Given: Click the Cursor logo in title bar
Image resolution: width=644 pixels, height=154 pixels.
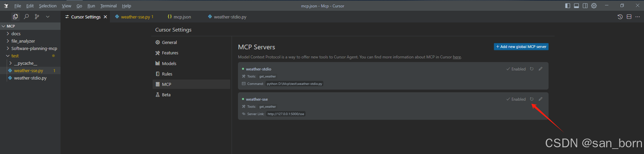Looking at the screenshot, I should coord(6,6).
